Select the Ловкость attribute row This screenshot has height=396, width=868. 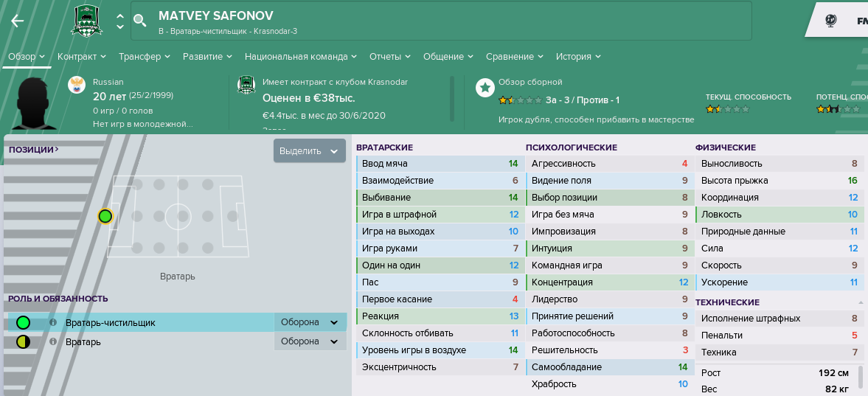click(779, 215)
